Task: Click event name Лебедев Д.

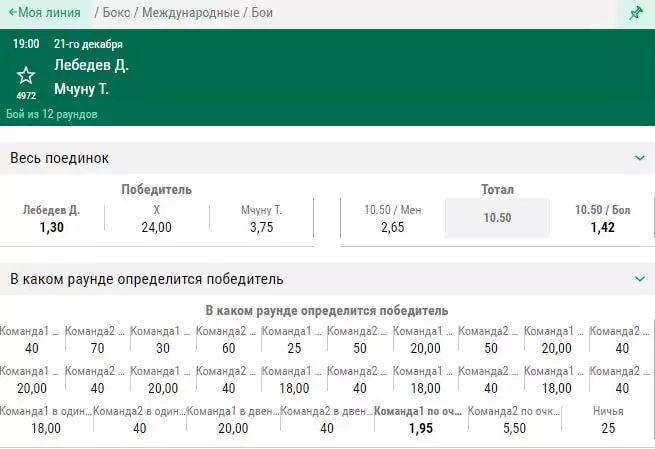Action: coord(91,65)
